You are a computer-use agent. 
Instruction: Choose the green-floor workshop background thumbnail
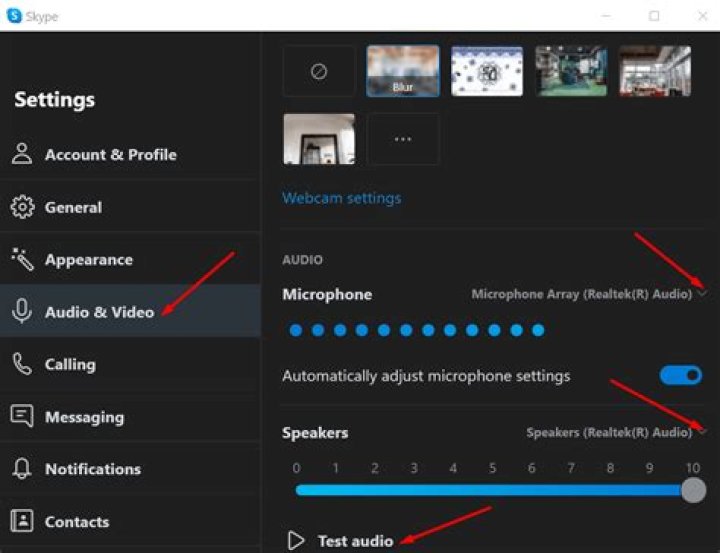571,71
